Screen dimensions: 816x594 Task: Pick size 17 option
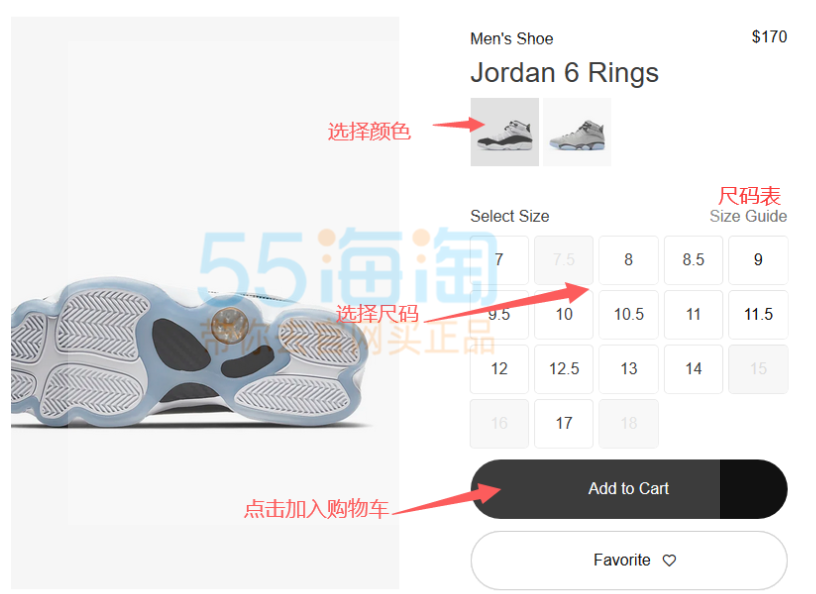(x=564, y=424)
